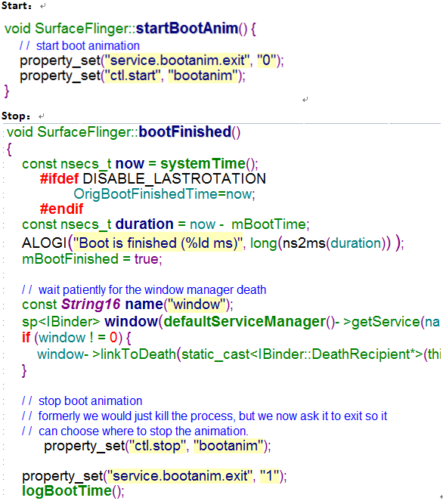Click the 'sp<IBinder> window(defaultServiceManager' line
Image resolution: width=443 pixels, height=504 pixels.
pos(231,321)
